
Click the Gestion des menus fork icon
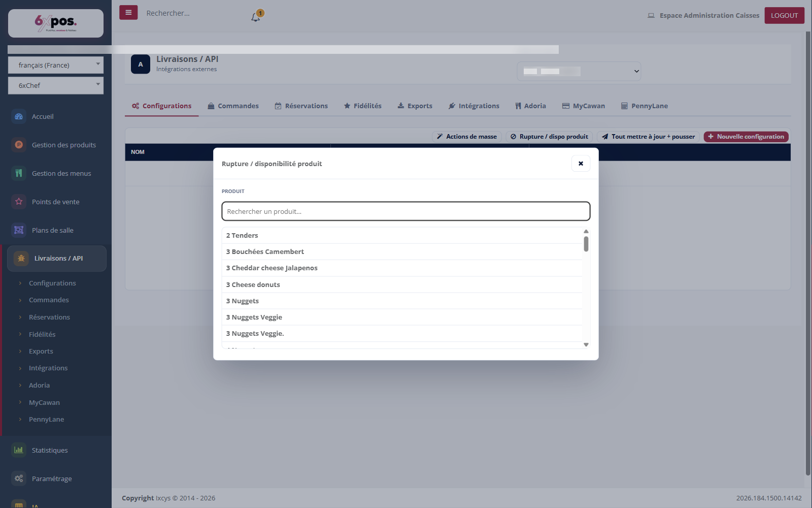pos(19,173)
